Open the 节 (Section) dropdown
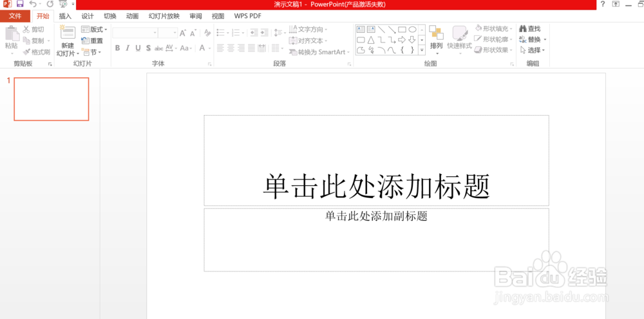 [91, 52]
